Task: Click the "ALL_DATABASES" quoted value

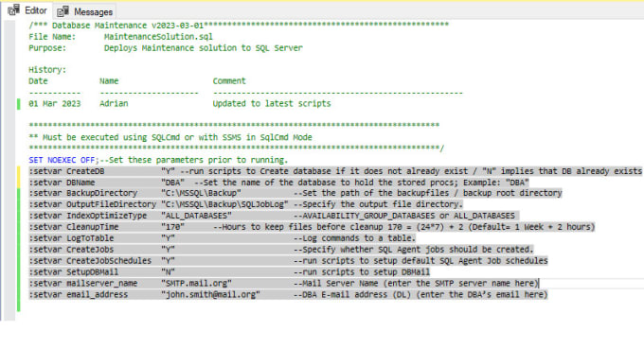Action: [196, 216]
